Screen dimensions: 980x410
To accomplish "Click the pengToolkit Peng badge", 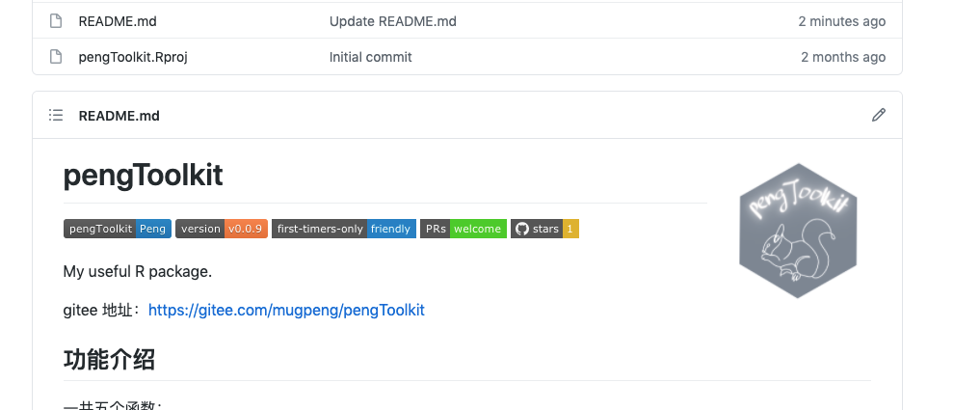I will pyautogui.click(x=118, y=229).
